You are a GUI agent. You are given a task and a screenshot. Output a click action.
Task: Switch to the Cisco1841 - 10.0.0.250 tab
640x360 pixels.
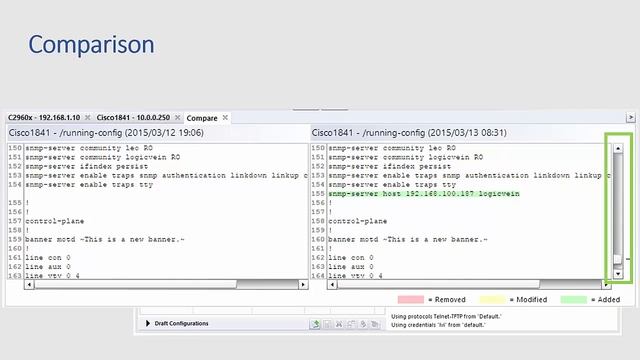coord(133,118)
